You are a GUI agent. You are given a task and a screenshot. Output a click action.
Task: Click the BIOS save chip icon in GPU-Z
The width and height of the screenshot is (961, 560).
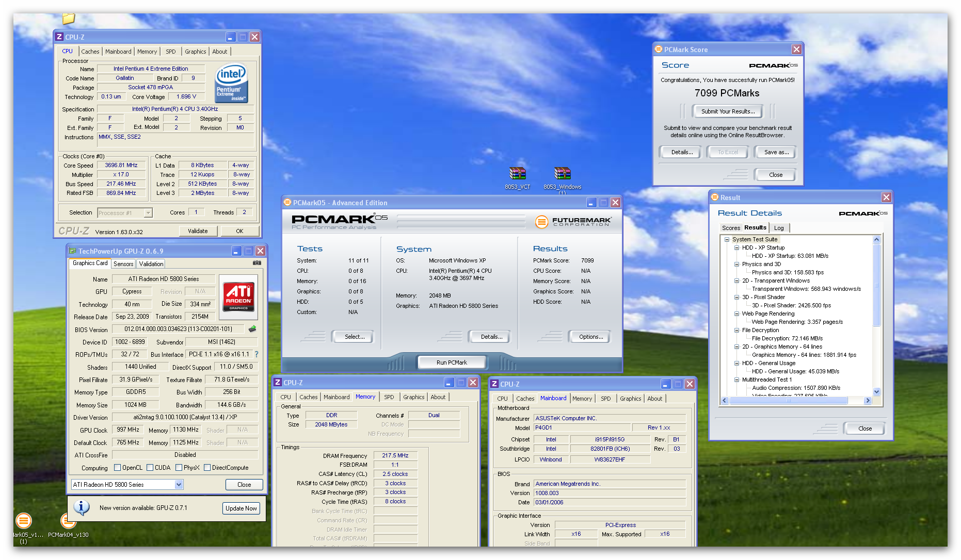(x=252, y=328)
